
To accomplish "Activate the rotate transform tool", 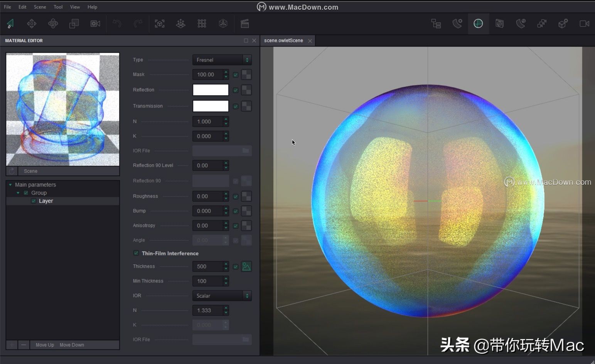I will click(53, 24).
